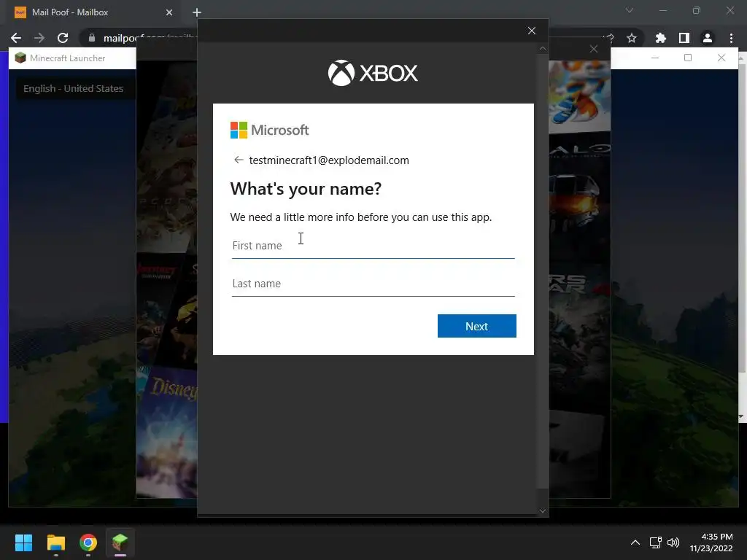Maximize the Minecraft Launcher window

coord(688,58)
